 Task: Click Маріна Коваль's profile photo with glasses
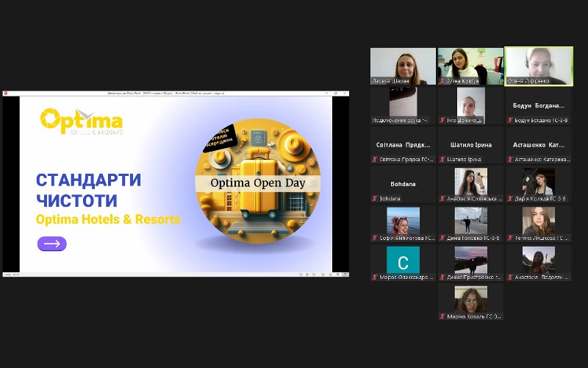[x=470, y=300]
